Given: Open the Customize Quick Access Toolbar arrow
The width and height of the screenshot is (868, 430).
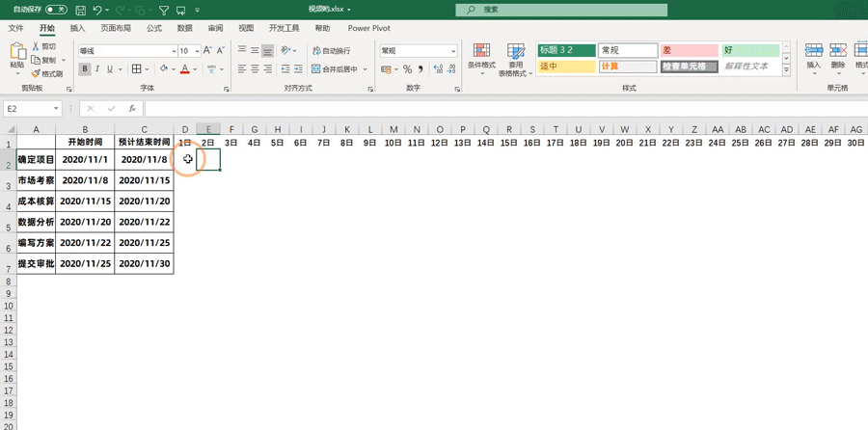Looking at the screenshot, I should (x=198, y=10).
